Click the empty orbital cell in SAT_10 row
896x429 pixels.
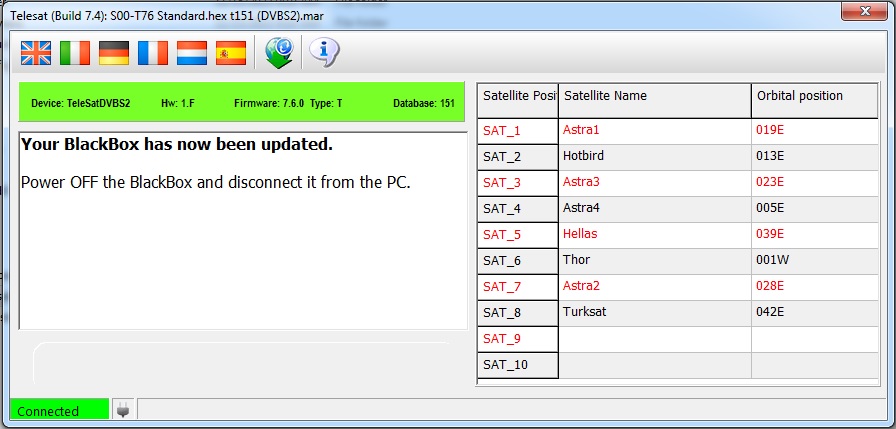(815, 365)
